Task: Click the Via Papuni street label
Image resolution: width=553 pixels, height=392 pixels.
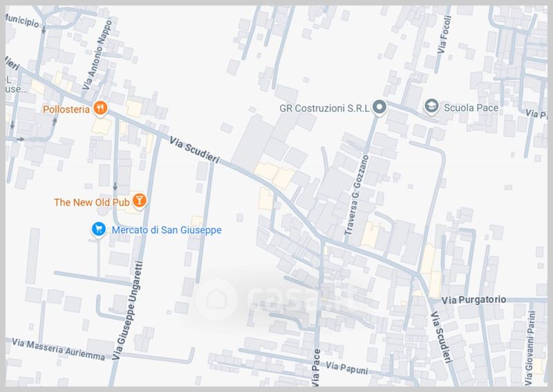Action: coord(347,368)
